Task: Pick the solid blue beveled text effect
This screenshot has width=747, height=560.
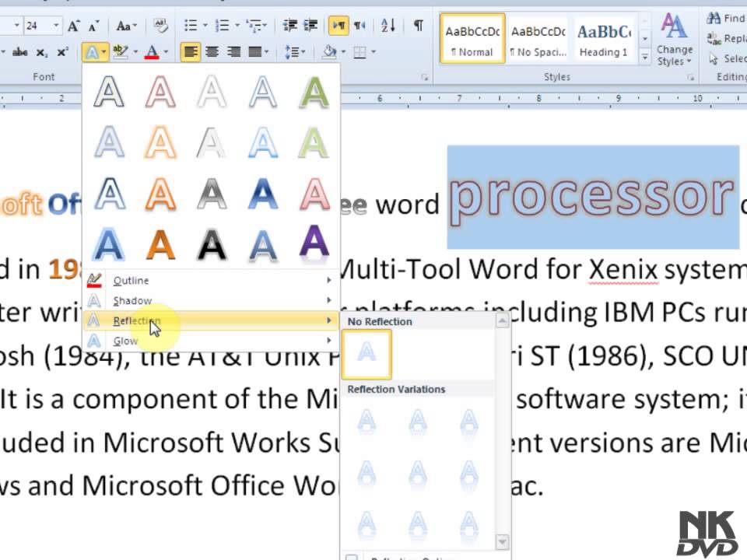Action: 262,194
